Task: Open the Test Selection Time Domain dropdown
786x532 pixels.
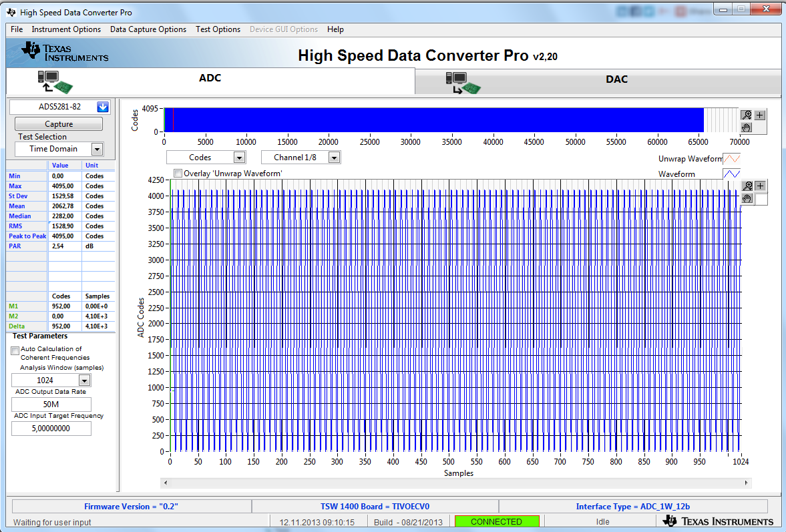Action: point(97,150)
